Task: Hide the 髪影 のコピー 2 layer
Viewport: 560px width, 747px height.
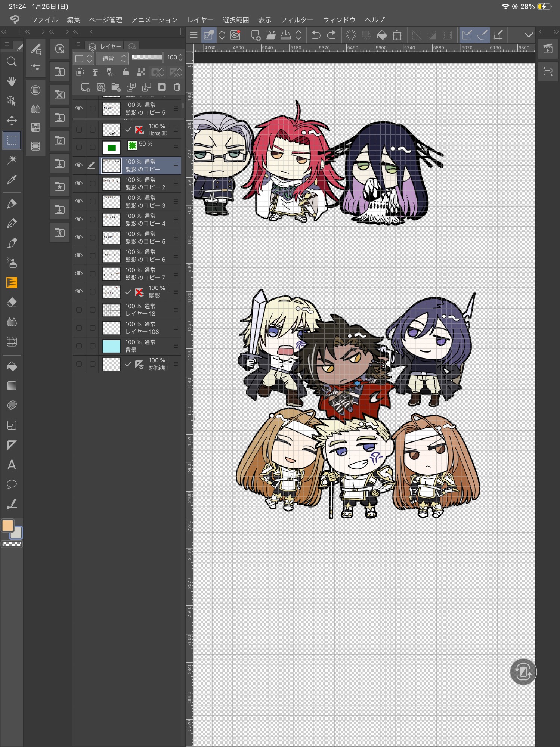Action: [79, 183]
